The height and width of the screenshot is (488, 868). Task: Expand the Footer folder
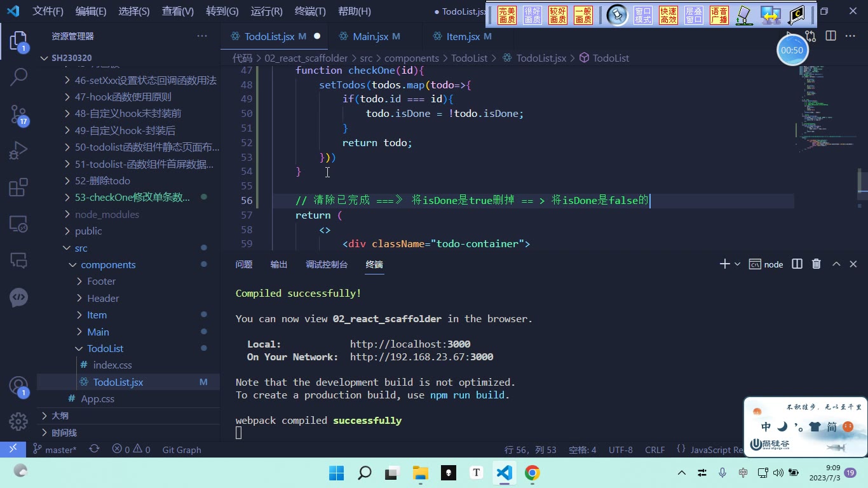[x=102, y=281]
